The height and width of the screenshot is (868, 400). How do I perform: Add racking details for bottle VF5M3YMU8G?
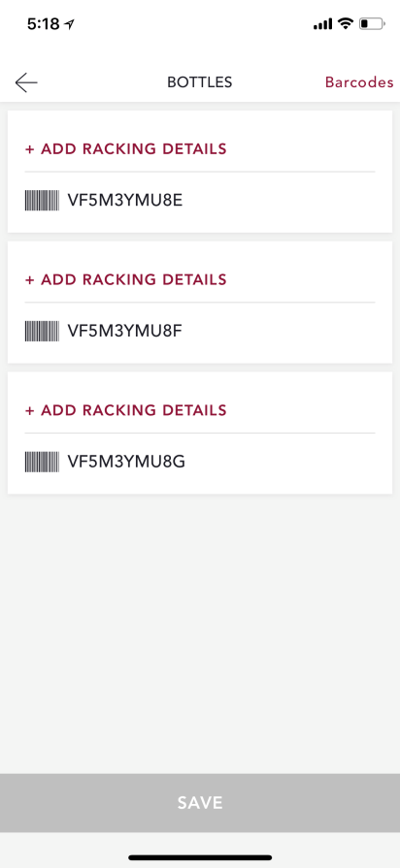126,409
